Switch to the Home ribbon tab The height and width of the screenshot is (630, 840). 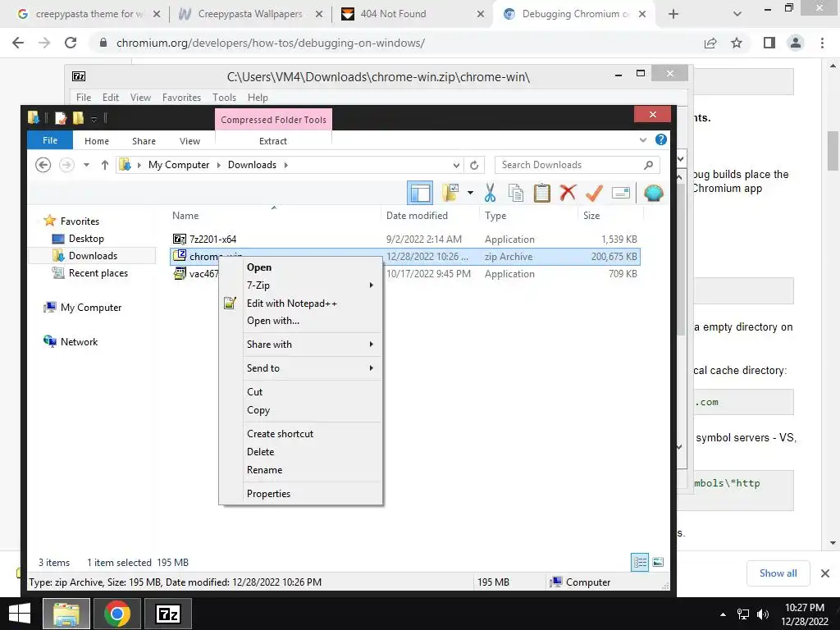point(97,141)
